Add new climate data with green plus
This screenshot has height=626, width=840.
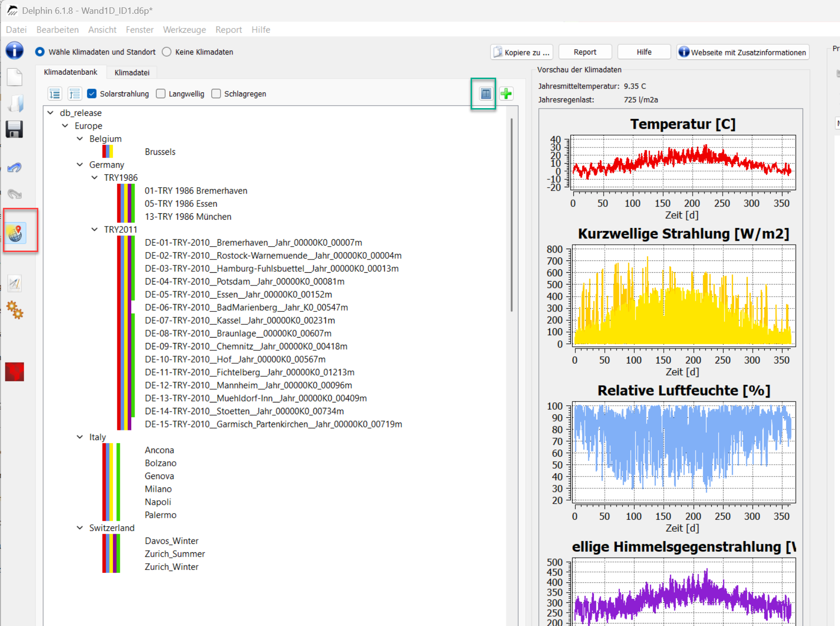506,93
